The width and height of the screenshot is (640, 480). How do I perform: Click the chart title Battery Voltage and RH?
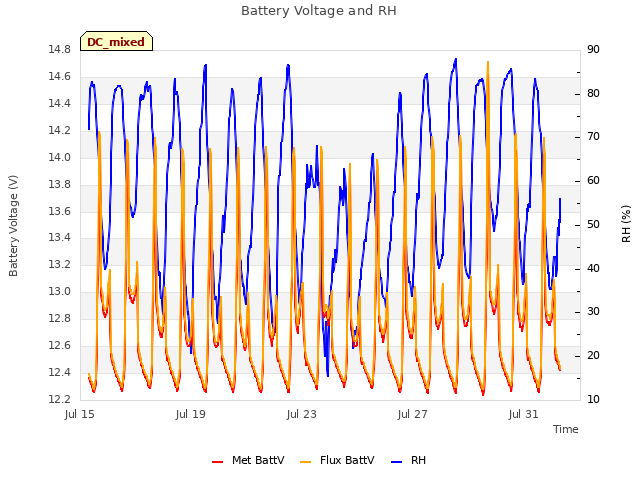point(319,11)
